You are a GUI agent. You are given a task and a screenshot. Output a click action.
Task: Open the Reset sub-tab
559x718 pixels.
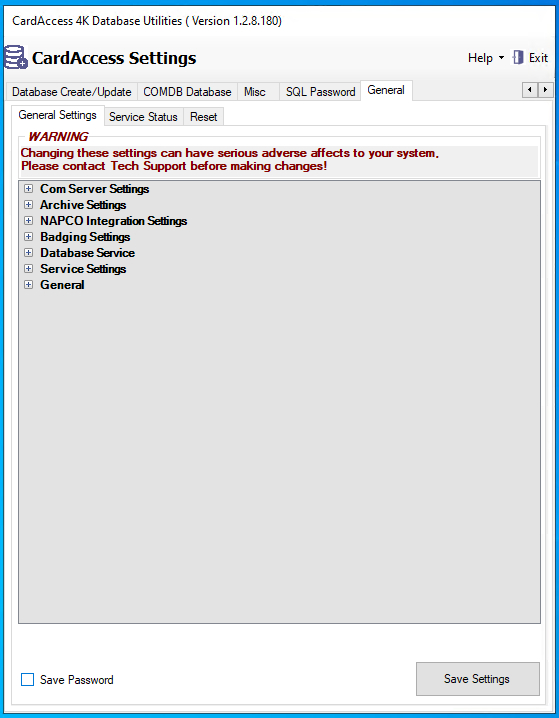pos(204,117)
